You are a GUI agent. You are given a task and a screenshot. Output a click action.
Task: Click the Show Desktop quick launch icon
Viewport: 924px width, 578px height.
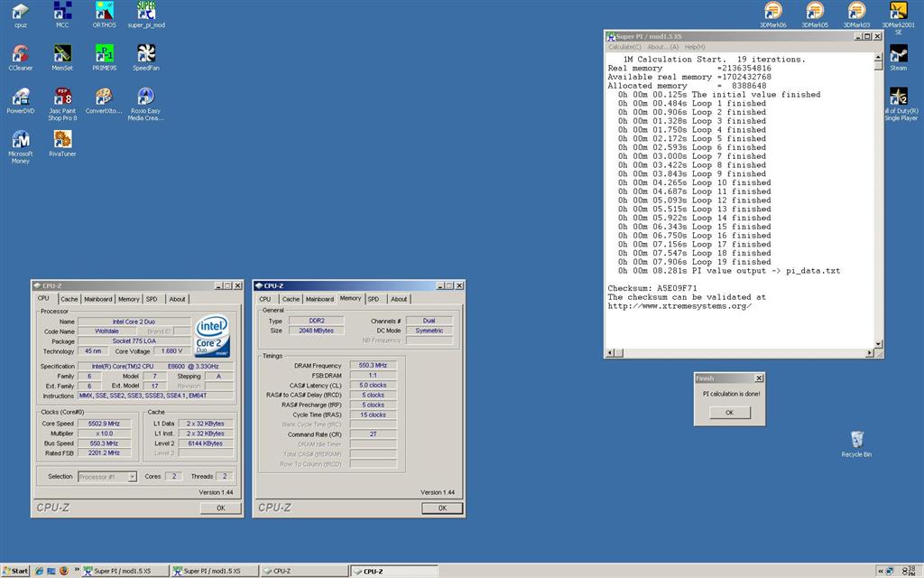[x=51, y=571]
